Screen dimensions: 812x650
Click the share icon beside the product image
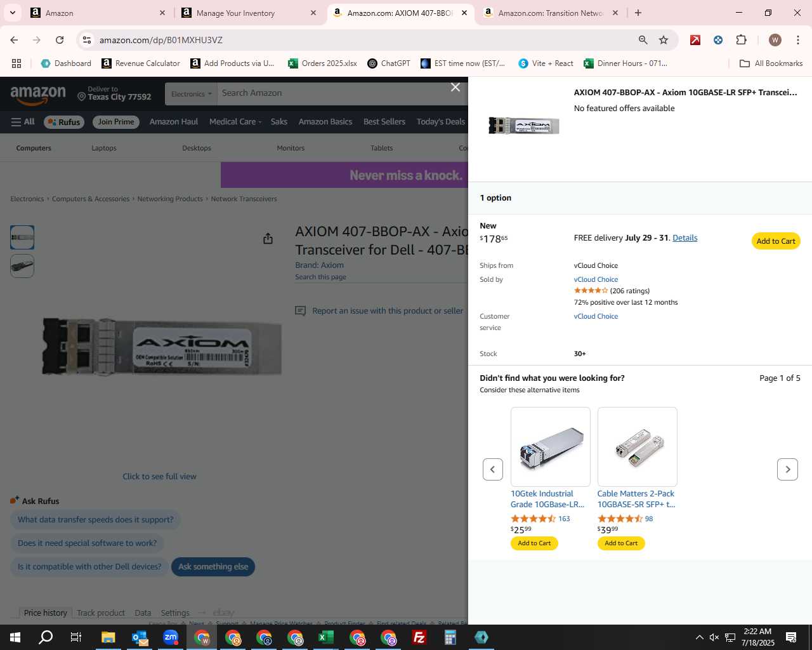pos(268,238)
